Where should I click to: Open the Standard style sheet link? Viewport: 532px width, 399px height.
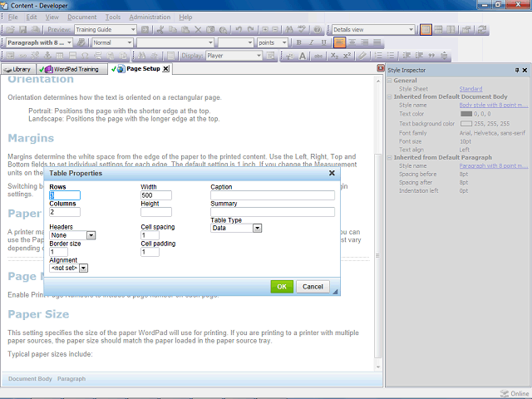[x=470, y=89]
